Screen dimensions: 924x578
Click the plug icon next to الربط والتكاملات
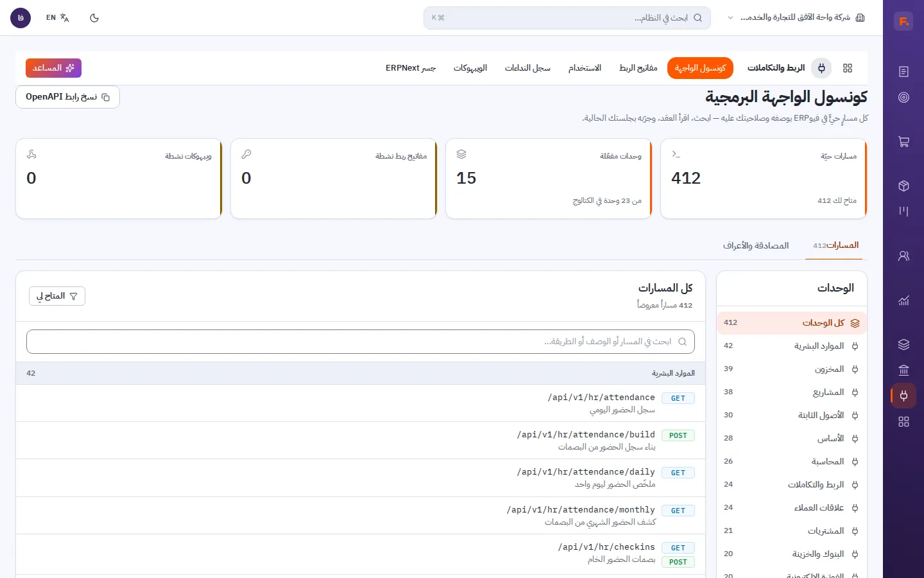pyautogui.click(x=821, y=68)
